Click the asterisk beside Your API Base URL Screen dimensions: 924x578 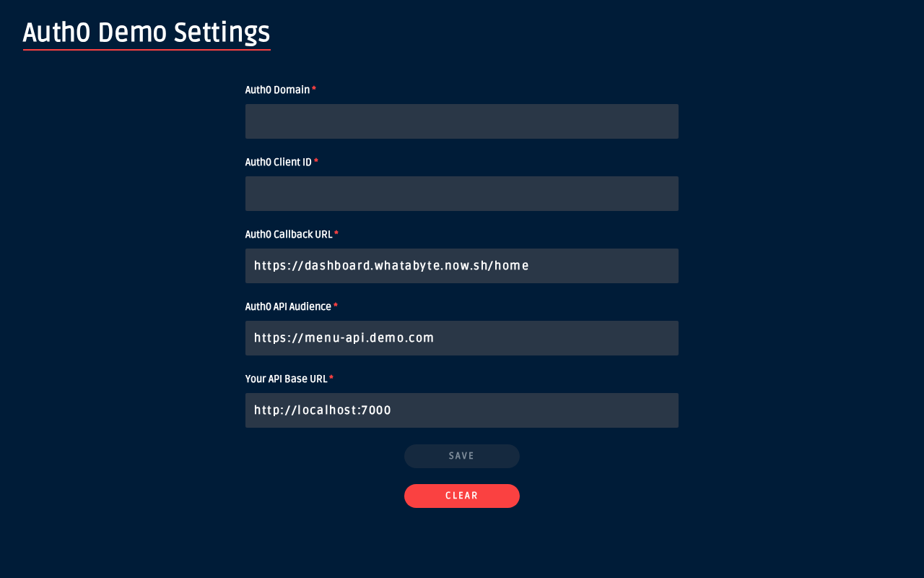coord(331,378)
